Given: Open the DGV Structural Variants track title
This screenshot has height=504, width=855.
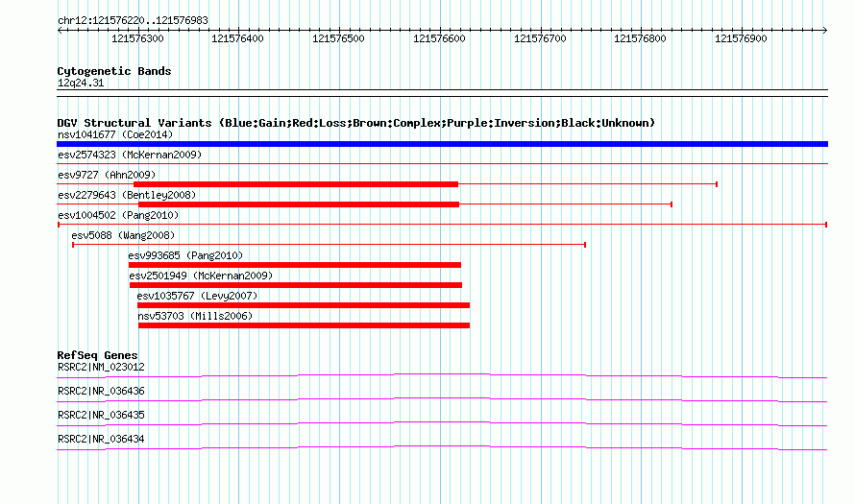Looking at the screenshot, I should 355,123.
